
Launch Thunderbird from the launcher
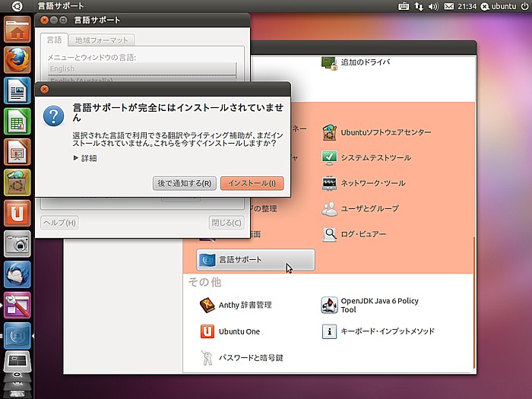click(17, 274)
